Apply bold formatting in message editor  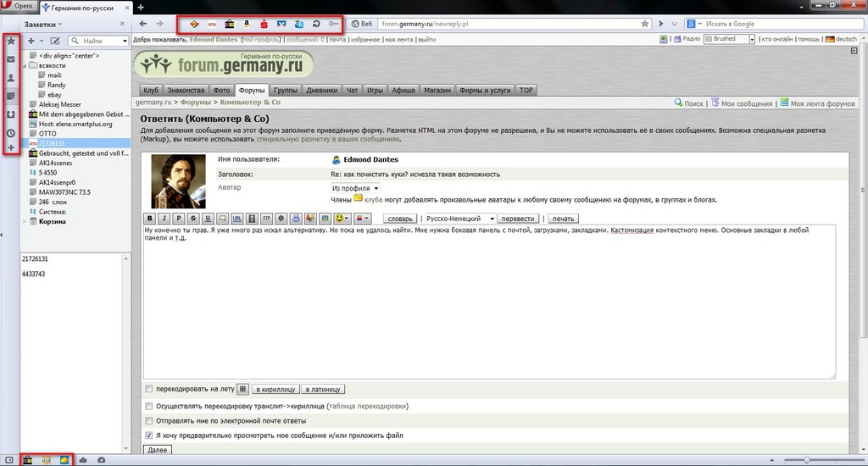[149, 219]
